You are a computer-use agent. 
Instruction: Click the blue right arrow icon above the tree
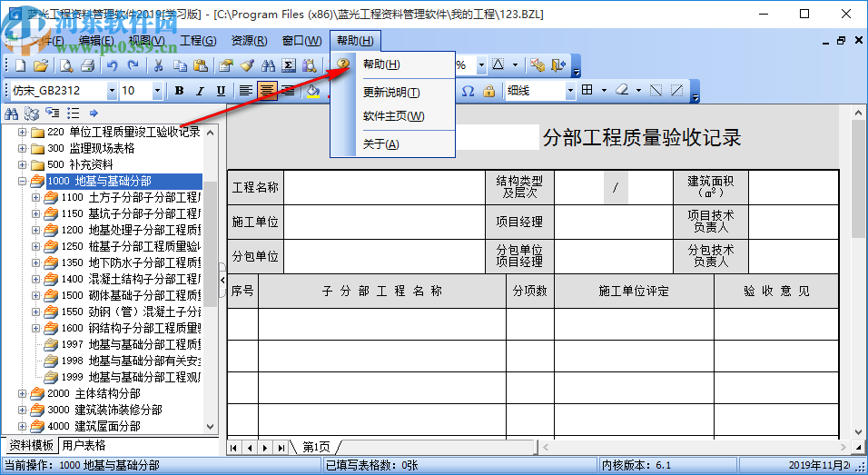94,114
